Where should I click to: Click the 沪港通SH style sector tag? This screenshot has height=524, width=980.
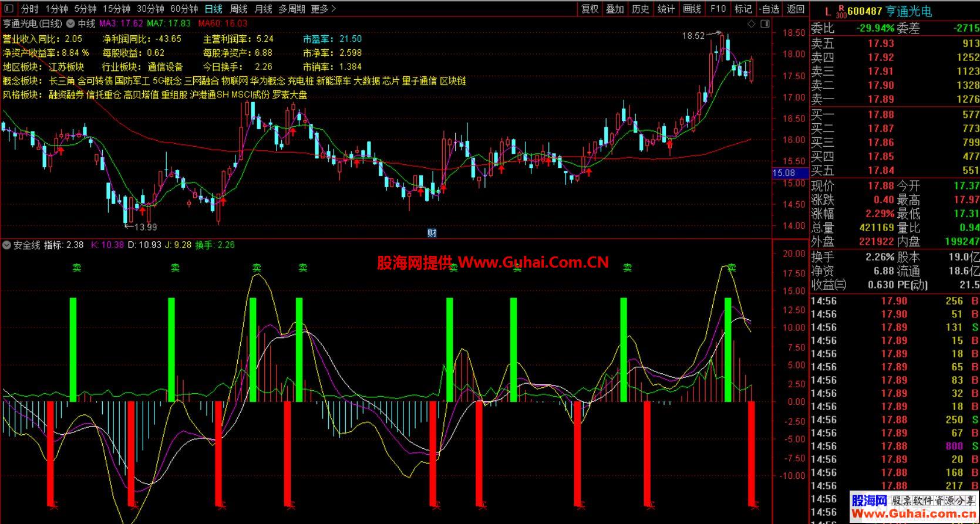(209, 95)
